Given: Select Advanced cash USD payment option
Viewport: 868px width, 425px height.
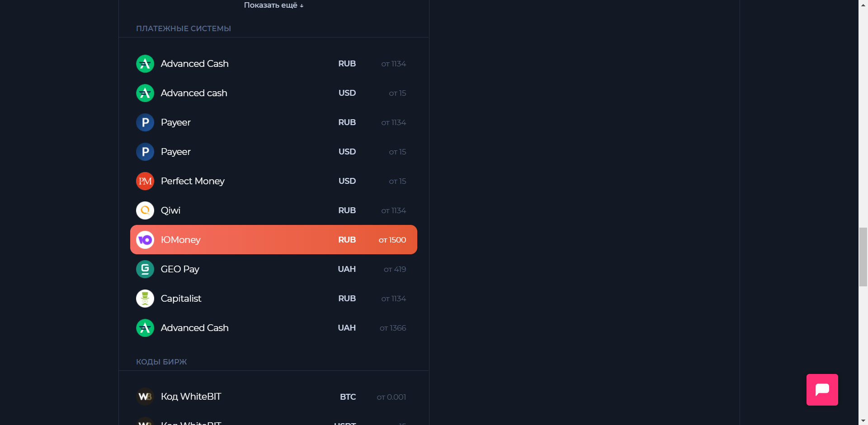Looking at the screenshot, I should pyautogui.click(x=274, y=93).
